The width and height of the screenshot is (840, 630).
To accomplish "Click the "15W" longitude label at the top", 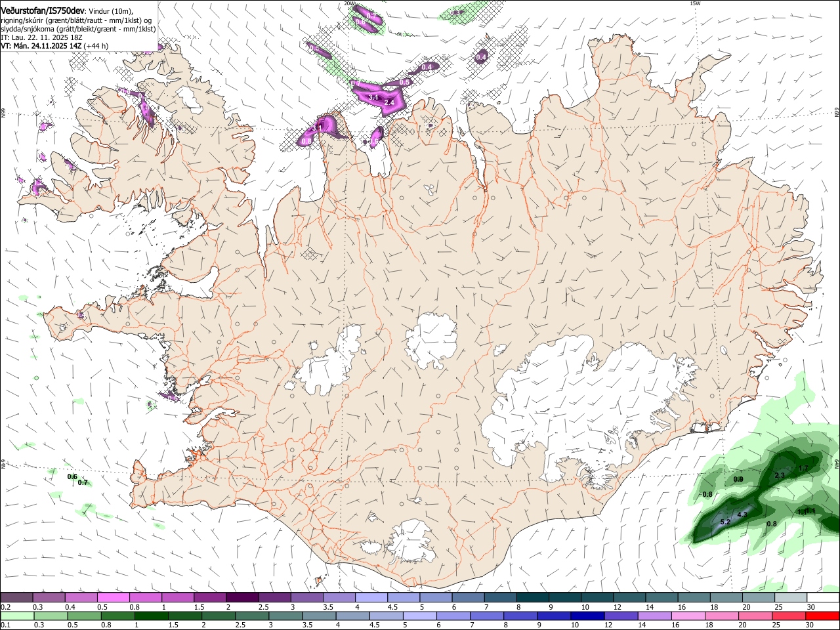I will [x=695, y=3].
